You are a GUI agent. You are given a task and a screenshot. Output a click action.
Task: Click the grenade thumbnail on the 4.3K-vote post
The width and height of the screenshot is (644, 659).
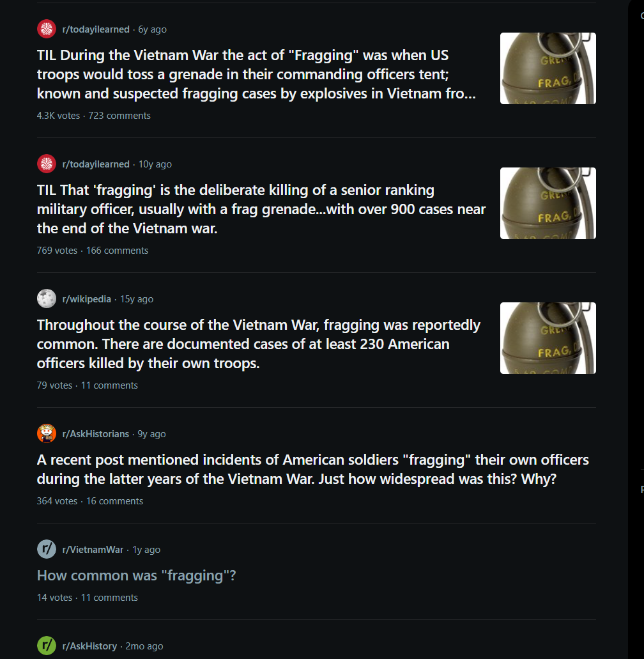click(548, 68)
